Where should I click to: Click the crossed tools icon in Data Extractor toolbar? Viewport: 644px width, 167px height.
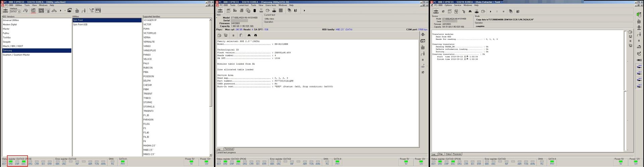point(443,11)
